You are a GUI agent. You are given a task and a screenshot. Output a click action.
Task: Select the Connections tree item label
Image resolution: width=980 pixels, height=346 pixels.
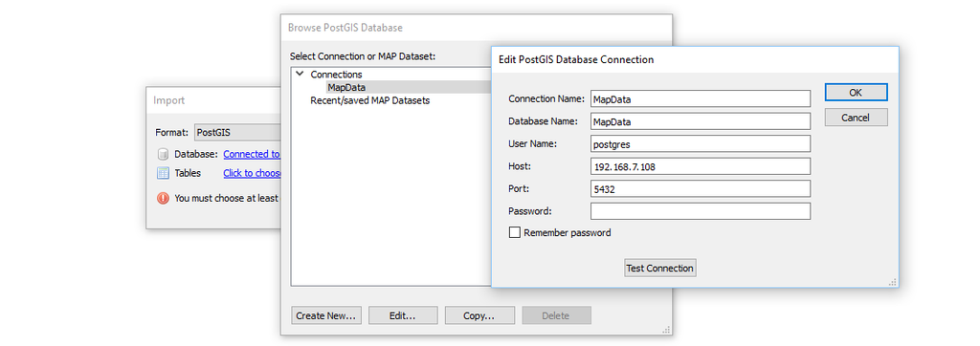click(x=336, y=75)
